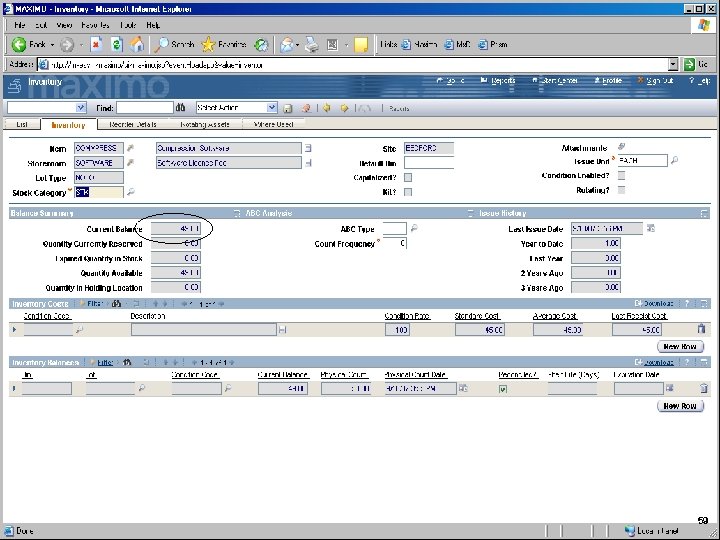Click the IE Mail icon
Image resolution: width=720 pixels, height=540 pixels.
tap(287, 45)
